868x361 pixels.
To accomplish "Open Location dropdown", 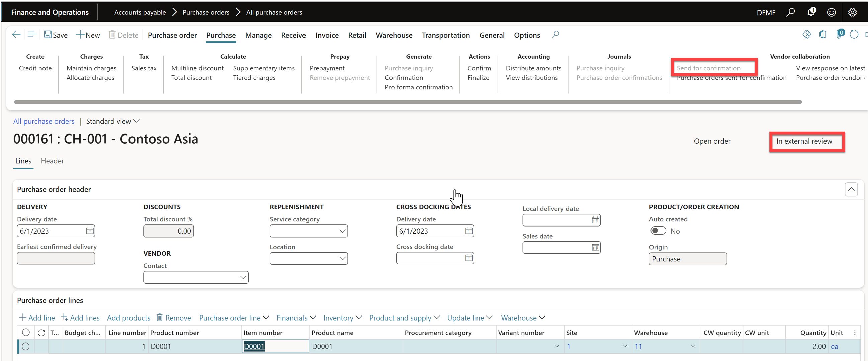I will [342, 258].
